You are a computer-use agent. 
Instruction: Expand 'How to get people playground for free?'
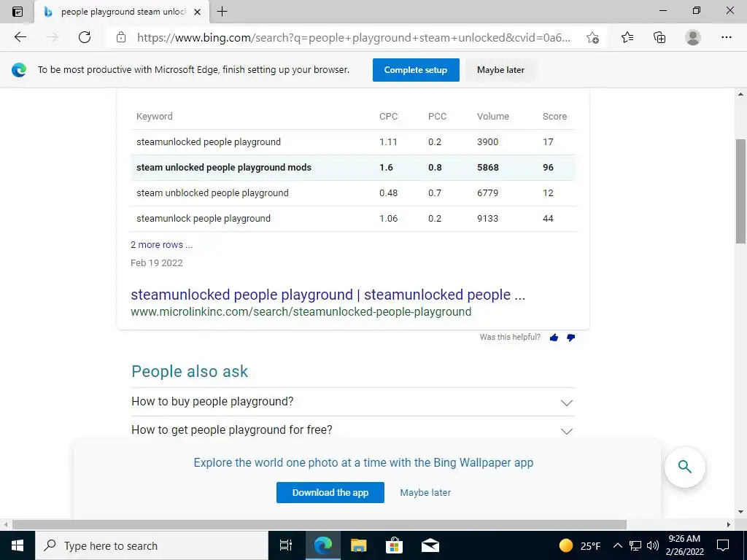tap(353, 430)
